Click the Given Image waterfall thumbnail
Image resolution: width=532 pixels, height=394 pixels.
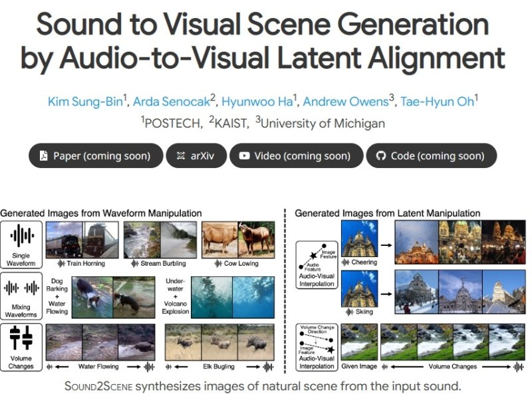click(x=359, y=342)
